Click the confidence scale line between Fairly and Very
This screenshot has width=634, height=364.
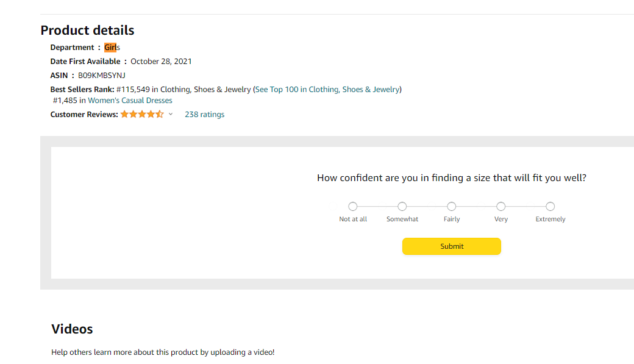476,207
